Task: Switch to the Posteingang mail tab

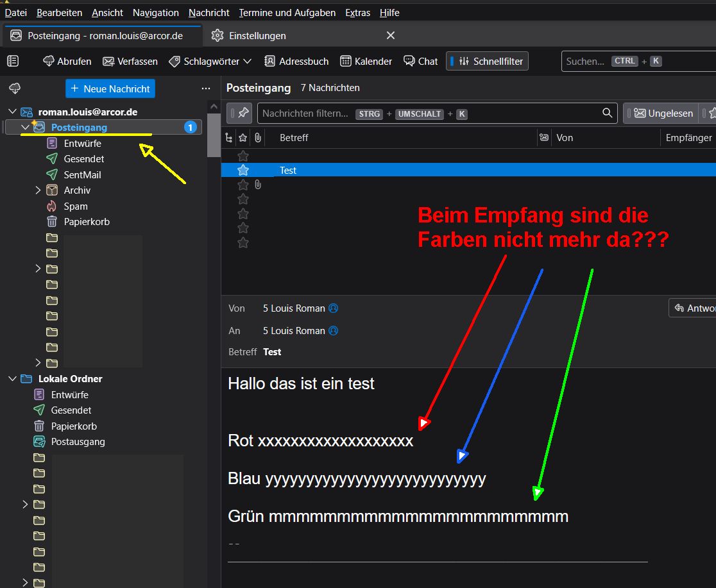Action: pos(103,36)
